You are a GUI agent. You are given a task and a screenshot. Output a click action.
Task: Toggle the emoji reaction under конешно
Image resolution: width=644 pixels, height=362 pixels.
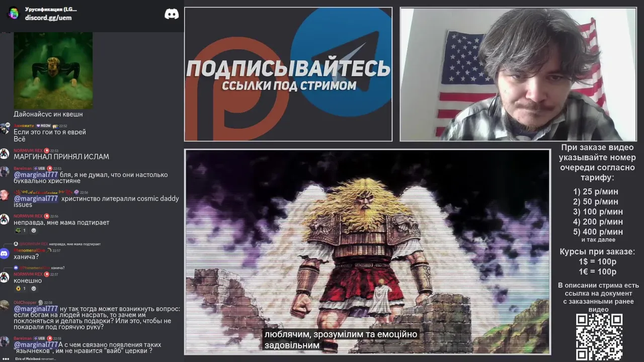(x=20, y=289)
